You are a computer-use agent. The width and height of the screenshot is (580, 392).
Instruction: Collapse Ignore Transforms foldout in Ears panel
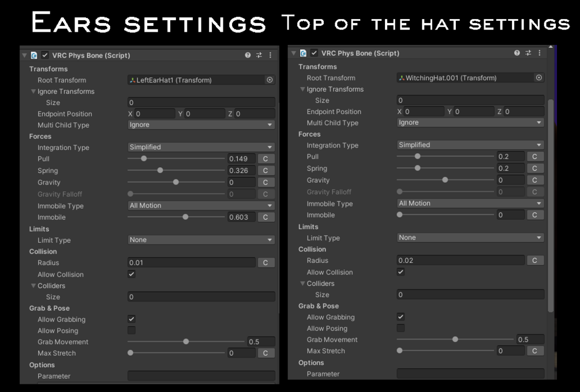point(33,91)
